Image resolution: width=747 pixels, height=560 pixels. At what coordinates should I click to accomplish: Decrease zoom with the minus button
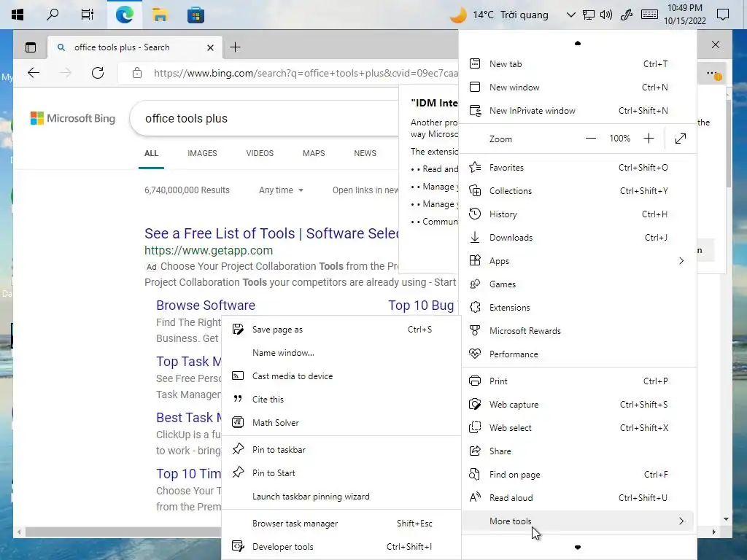[x=591, y=139]
